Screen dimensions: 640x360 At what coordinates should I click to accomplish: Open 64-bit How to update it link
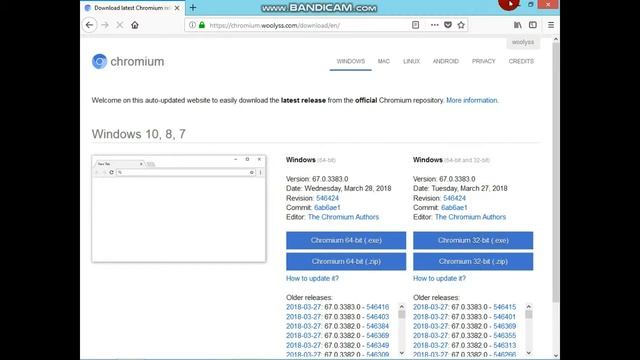[x=312, y=278]
